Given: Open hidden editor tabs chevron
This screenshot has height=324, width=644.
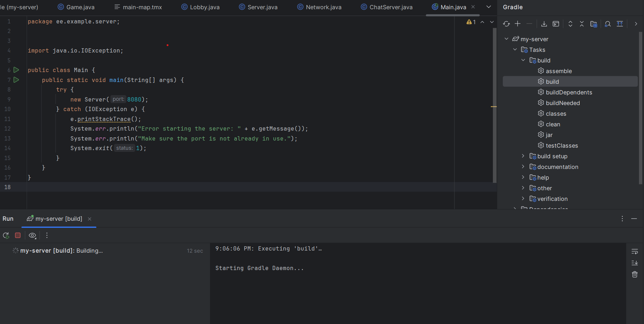Looking at the screenshot, I should point(488,6).
